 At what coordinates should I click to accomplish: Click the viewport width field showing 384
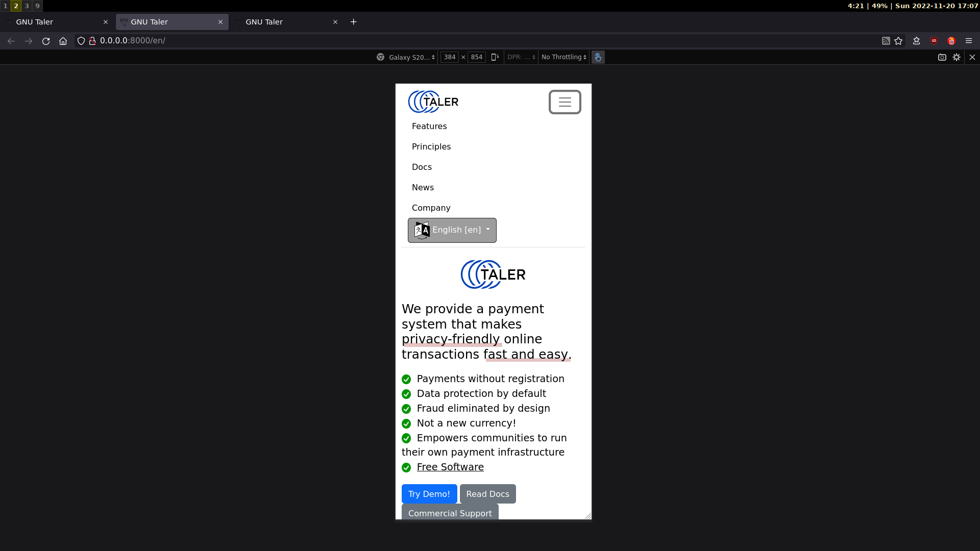coord(449,57)
